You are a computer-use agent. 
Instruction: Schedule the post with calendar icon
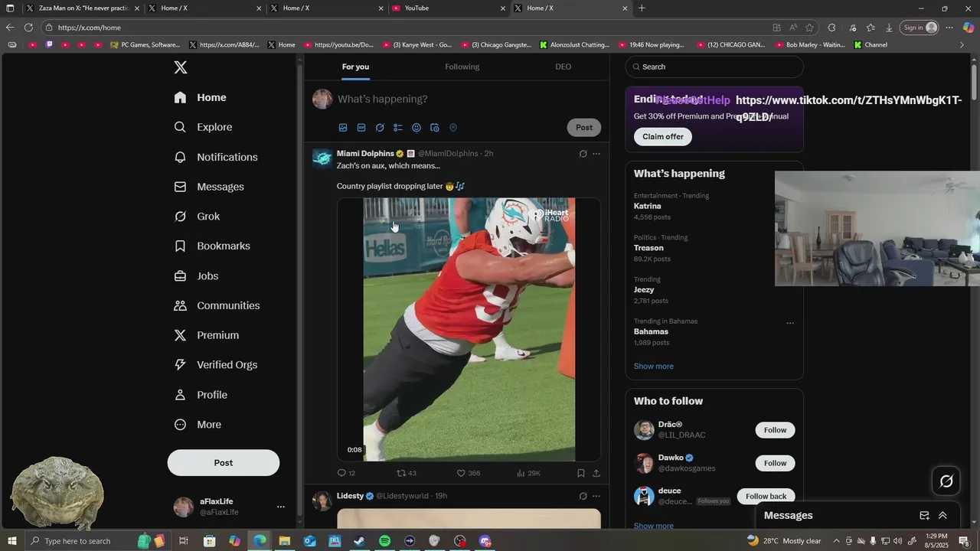pyautogui.click(x=435, y=128)
